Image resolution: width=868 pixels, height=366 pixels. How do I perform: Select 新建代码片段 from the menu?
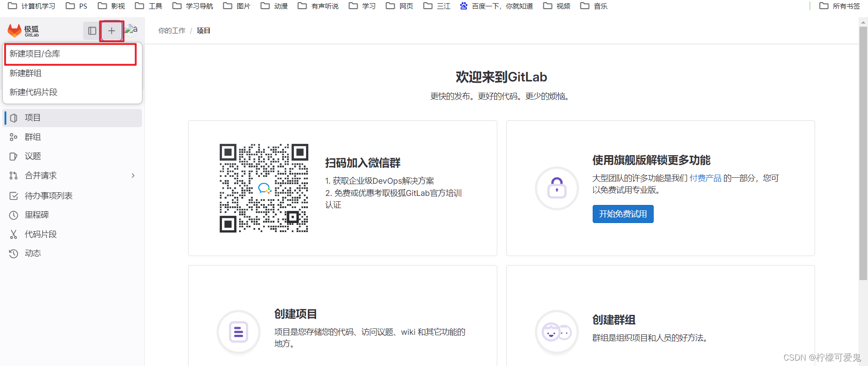[x=72, y=92]
